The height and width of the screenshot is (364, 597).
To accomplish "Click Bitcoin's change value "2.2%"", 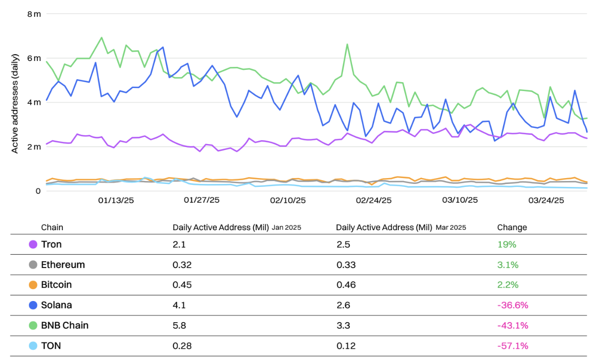I will 508,285.
